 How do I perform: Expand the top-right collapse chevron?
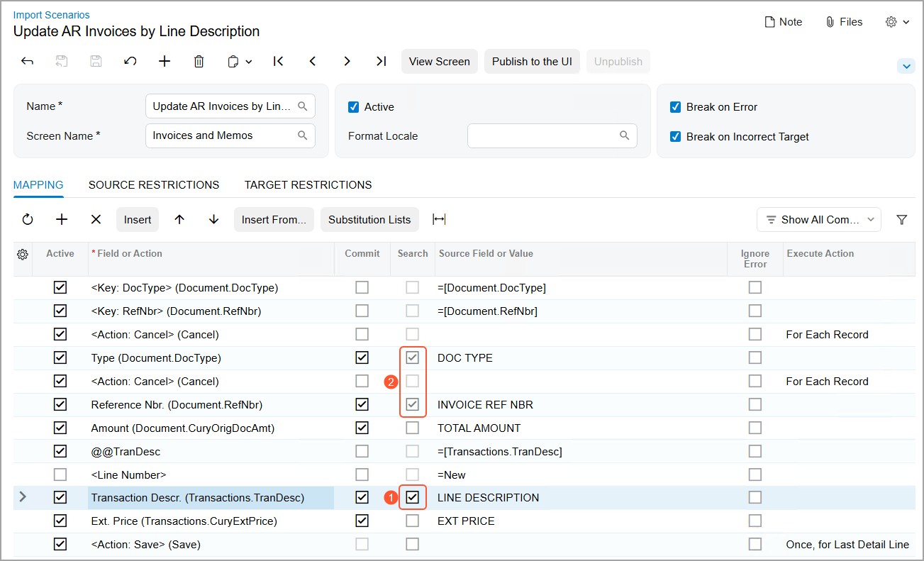906,66
